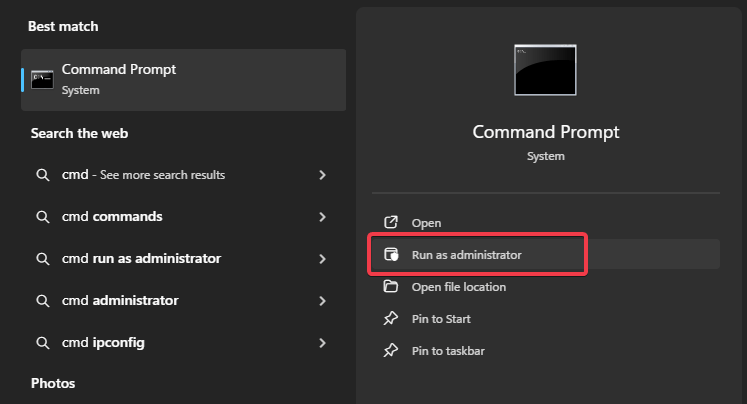
Task: Click the pin icon beside Pin to Start
Action: [x=392, y=319]
